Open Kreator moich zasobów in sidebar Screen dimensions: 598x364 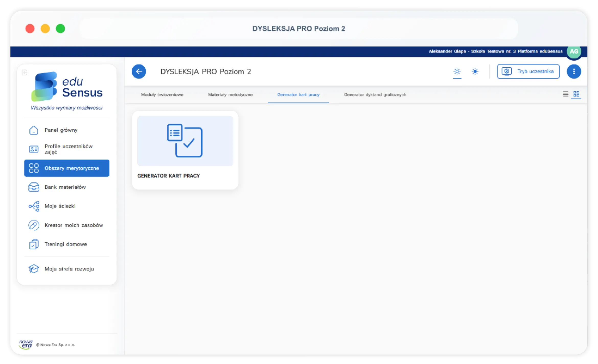(x=67, y=225)
